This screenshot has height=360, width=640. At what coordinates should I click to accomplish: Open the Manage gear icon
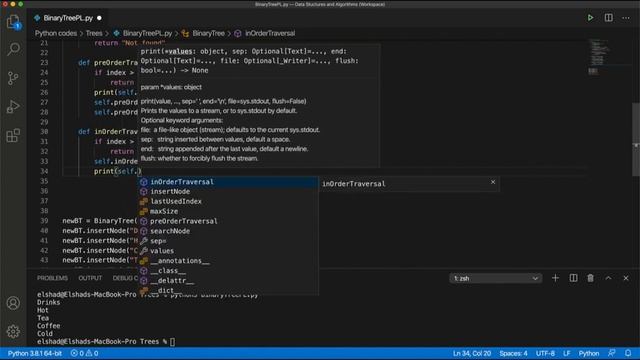tap(13, 331)
